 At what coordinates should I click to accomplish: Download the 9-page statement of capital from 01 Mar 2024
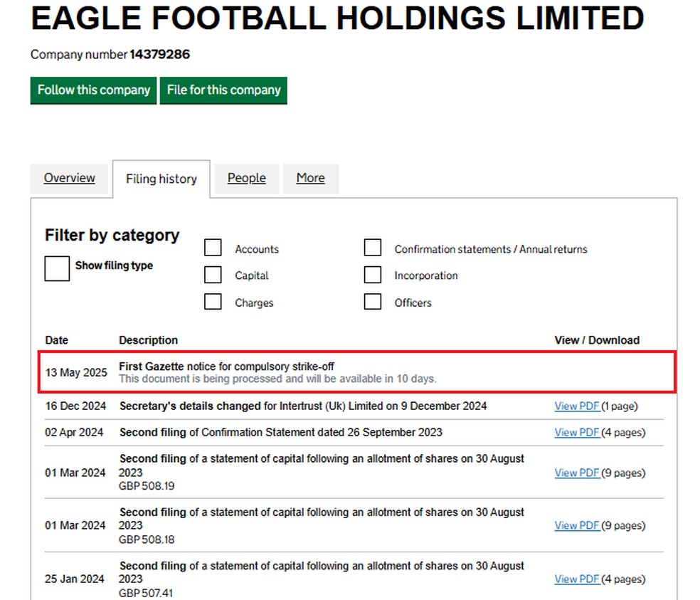click(576, 473)
